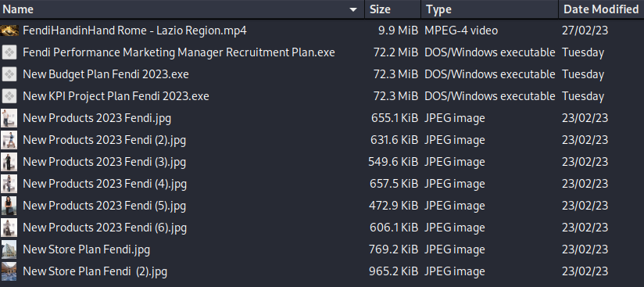Select the New Store Plan Fendi (2).jpg thumbnail
This screenshot has width=644, height=287.
[x=9, y=271]
